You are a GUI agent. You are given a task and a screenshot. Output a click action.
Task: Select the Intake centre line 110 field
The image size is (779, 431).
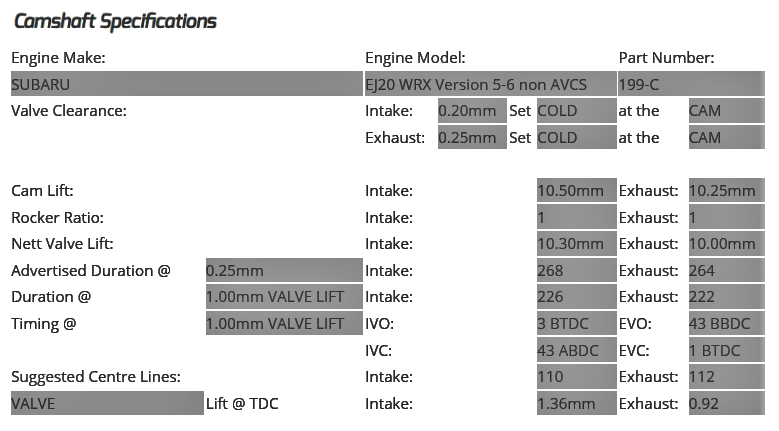coord(576,376)
